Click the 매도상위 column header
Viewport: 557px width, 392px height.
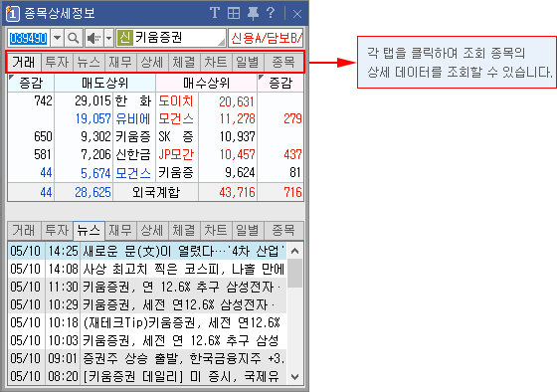click(x=104, y=83)
